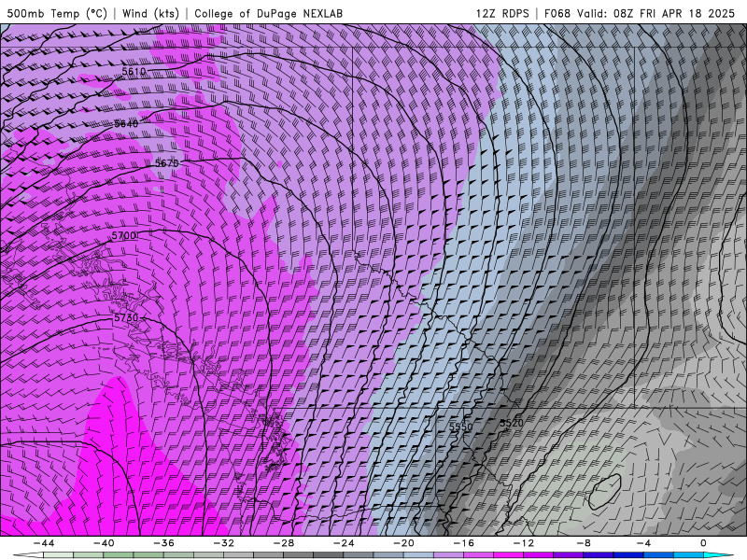Click the 0 colorbar tick label
747x560 pixels.
(x=704, y=543)
